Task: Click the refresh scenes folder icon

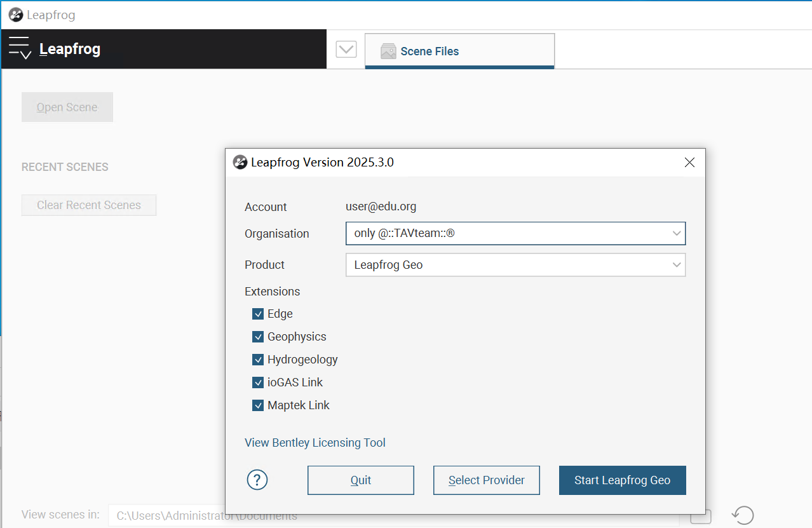Action: (743, 515)
